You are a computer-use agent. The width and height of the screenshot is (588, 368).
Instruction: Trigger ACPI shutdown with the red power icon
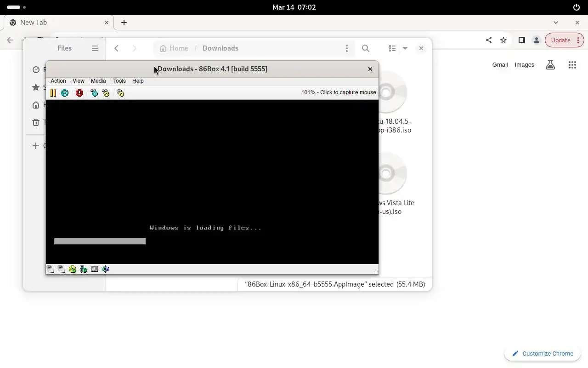pyautogui.click(x=79, y=93)
